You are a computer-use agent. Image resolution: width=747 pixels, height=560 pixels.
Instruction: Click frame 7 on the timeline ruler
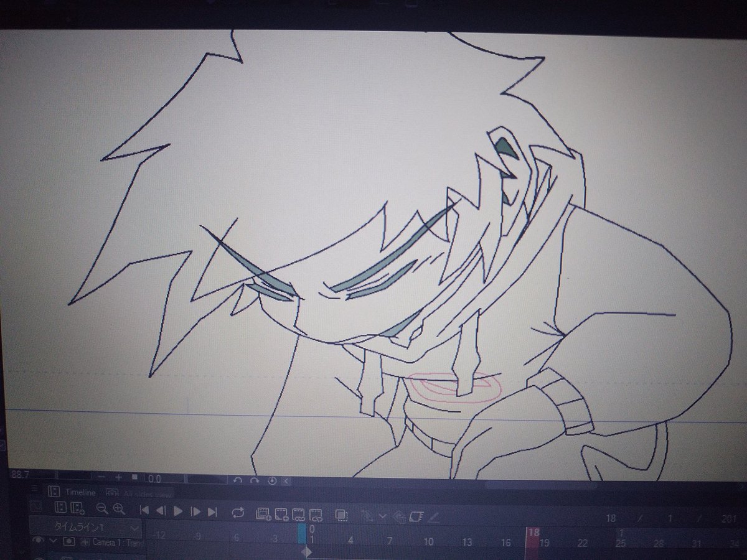click(x=390, y=541)
